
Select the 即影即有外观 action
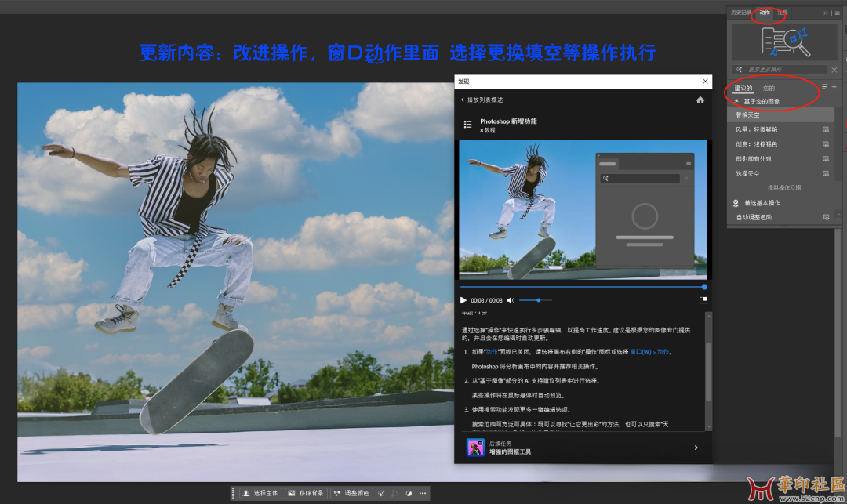780,158
